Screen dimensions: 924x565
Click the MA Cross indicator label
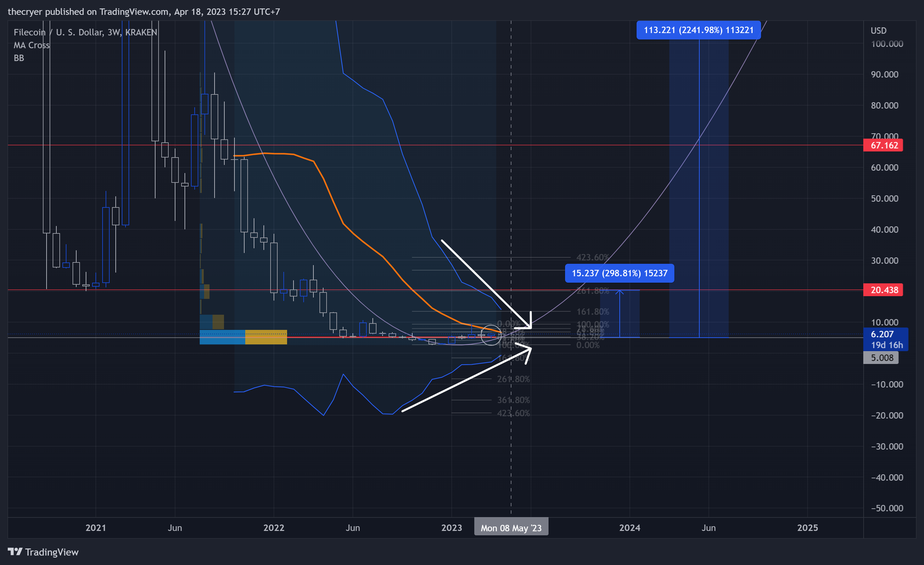coord(31,45)
